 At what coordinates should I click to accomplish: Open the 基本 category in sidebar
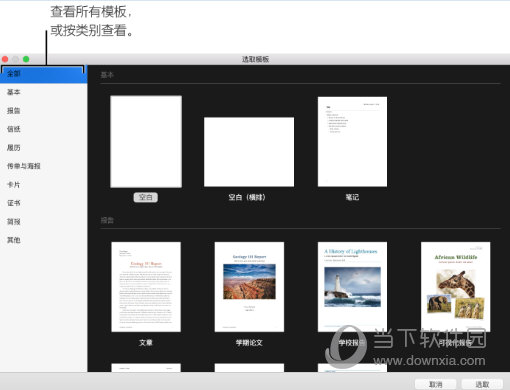pos(14,92)
